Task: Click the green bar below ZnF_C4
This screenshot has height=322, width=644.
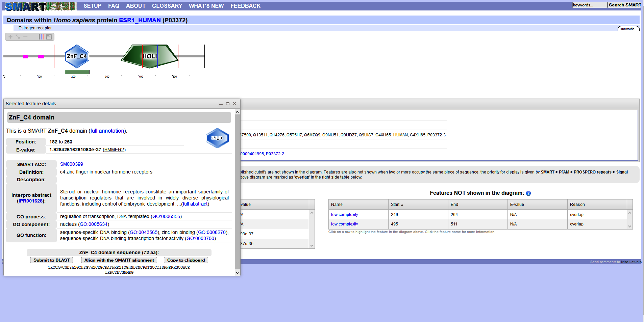Action: point(77,72)
